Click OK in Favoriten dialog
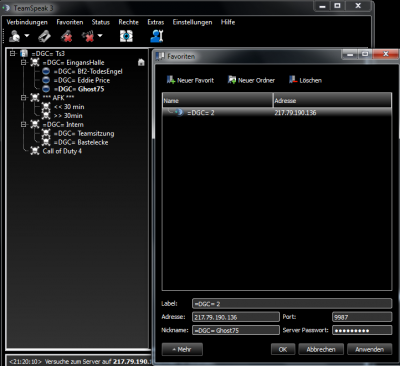The width and height of the screenshot is (400, 366). click(x=283, y=349)
